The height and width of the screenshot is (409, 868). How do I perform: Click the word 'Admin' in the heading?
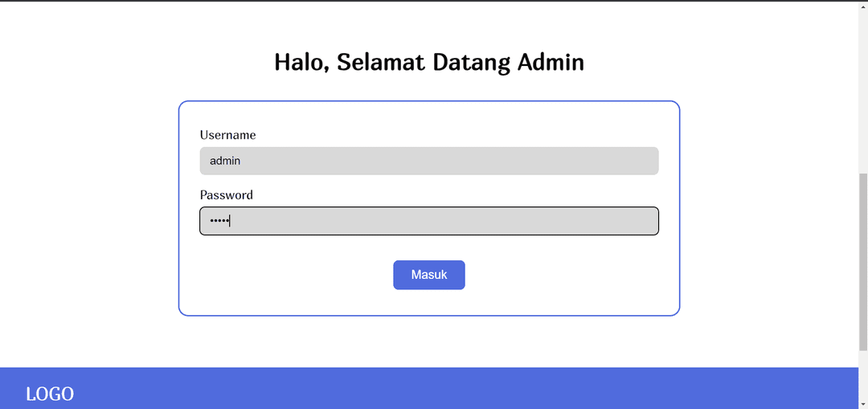point(551,62)
